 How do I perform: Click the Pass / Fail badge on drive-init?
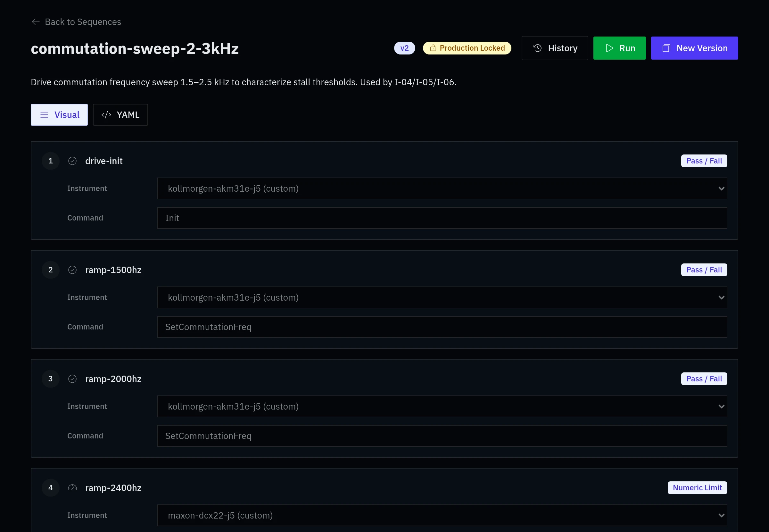[704, 161]
